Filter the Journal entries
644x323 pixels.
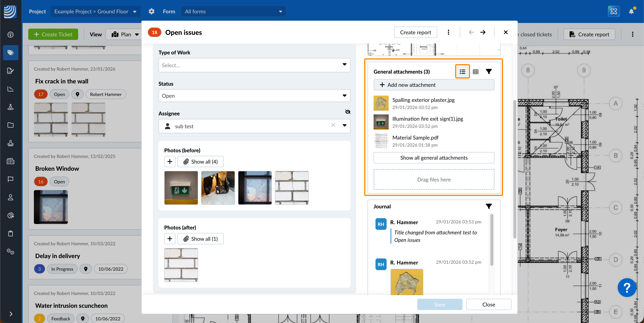488,206
